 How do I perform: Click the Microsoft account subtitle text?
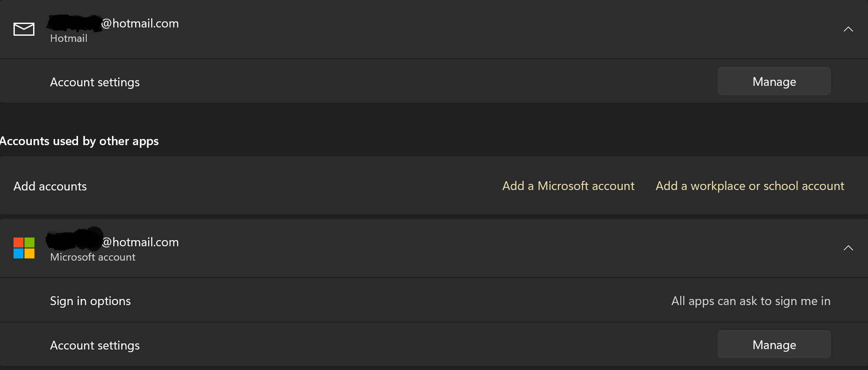[x=93, y=257]
